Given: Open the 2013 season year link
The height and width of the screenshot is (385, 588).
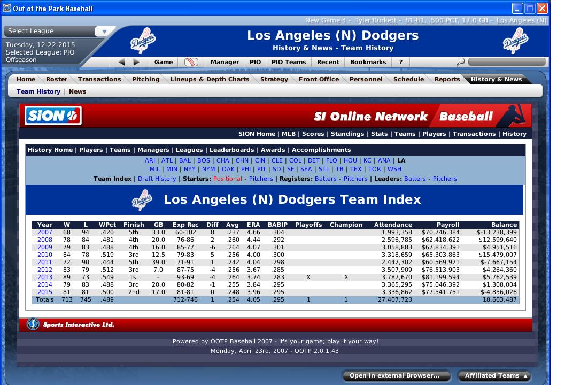Looking at the screenshot, I should click(x=44, y=278).
